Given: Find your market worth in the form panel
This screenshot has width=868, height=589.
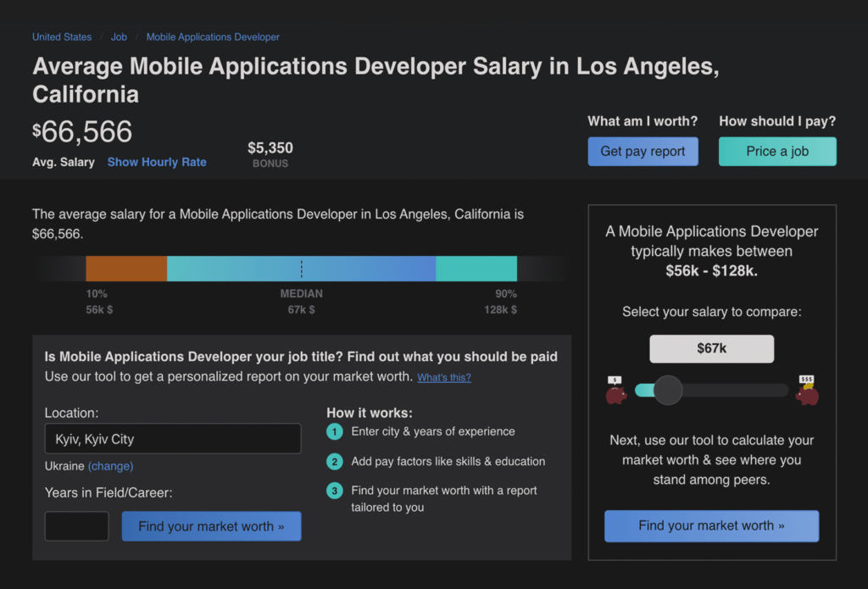Looking at the screenshot, I should point(211,526).
